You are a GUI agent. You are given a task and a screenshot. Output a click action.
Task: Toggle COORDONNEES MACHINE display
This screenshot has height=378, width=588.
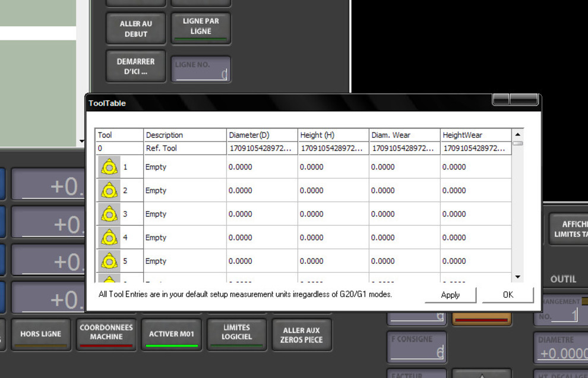(x=106, y=334)
